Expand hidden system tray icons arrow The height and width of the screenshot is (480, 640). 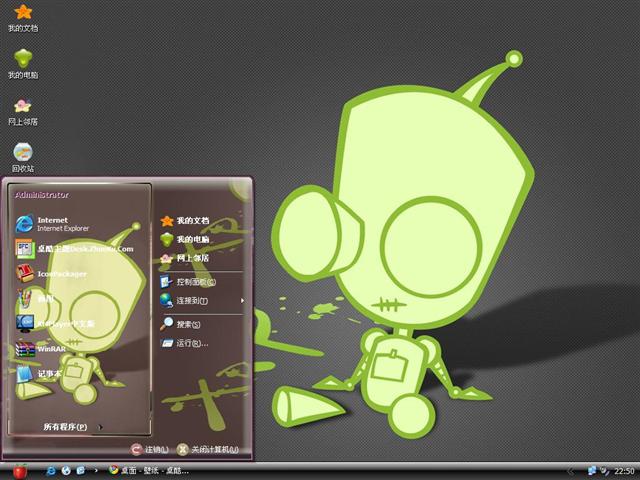571,471
